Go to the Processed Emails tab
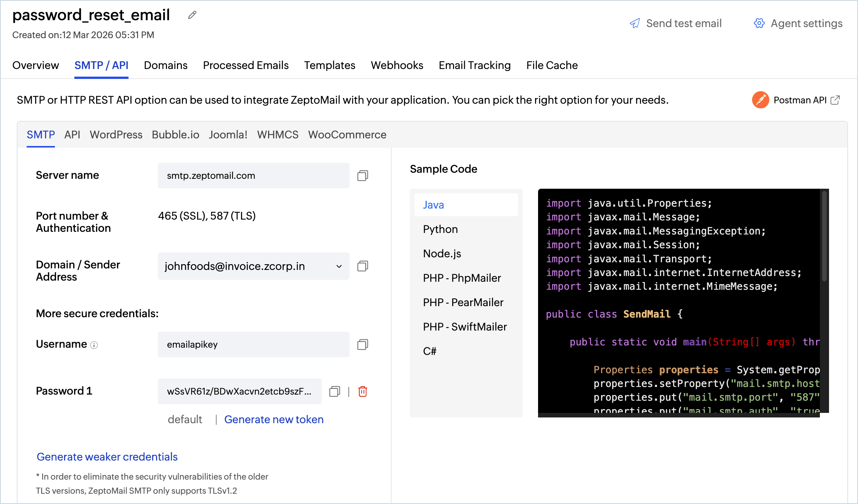The height and width of the screenshot is (504, 858). [x=246, y=65]
